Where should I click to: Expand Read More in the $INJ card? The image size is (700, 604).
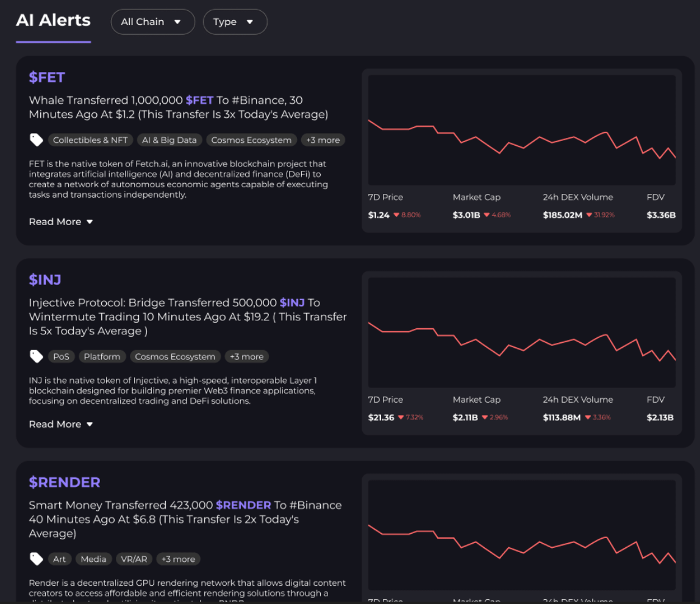coord(61,425)
